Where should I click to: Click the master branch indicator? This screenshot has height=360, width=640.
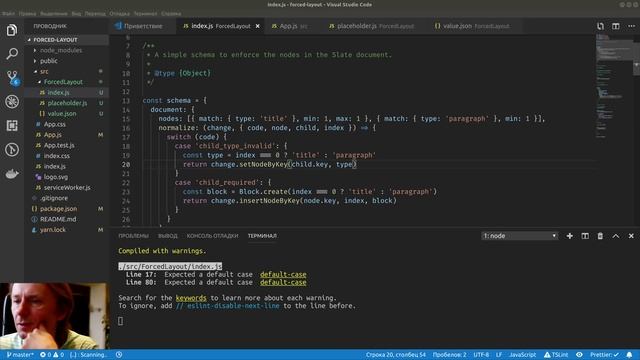coord(20,355)
